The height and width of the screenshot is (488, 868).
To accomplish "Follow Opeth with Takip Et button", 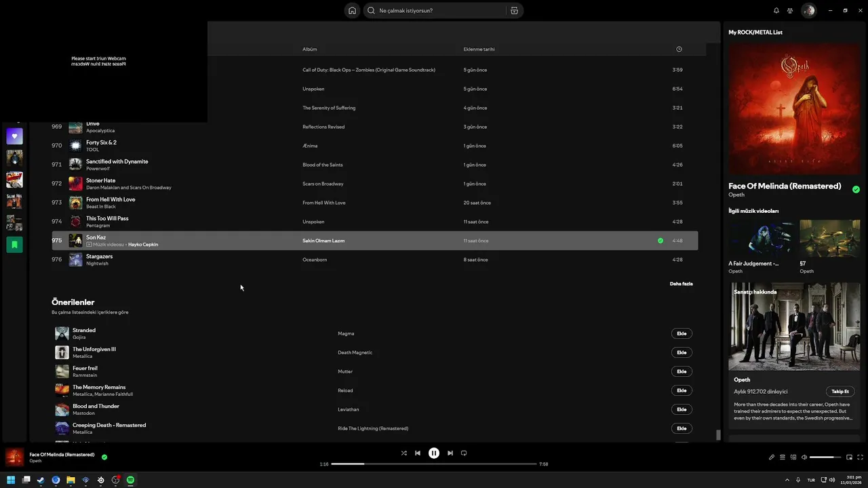I will pos(840,391).
